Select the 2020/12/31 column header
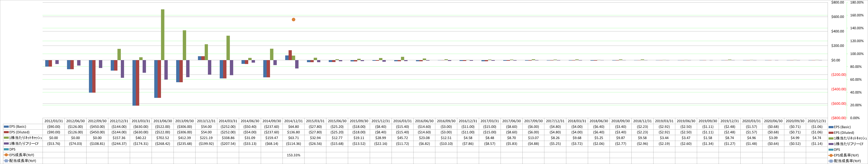Viewport: 868px width, 164px height. click(x=817, y=121)
